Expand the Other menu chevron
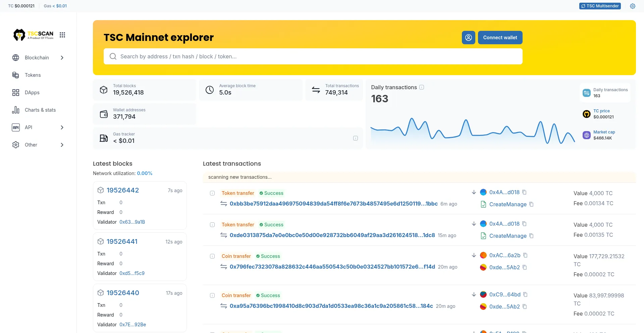The width and height of the screenshot is (644, 333). coord(62,145)
